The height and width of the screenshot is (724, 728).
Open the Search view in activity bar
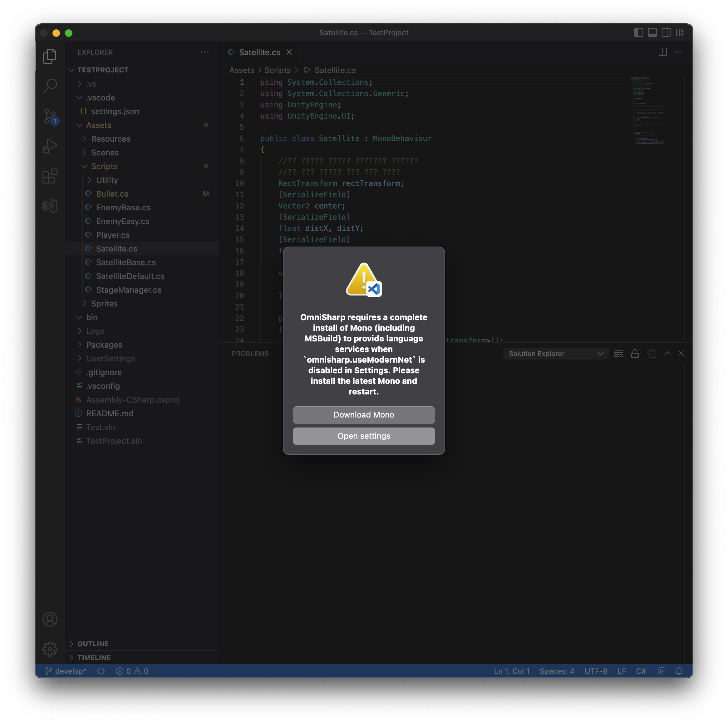point(50,86)
